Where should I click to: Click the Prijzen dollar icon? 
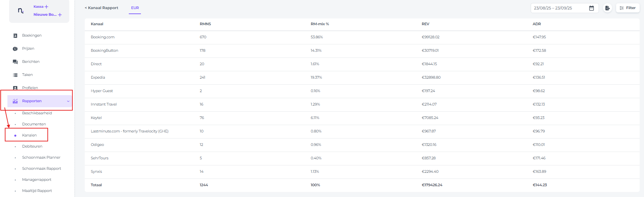coord(15,49)
